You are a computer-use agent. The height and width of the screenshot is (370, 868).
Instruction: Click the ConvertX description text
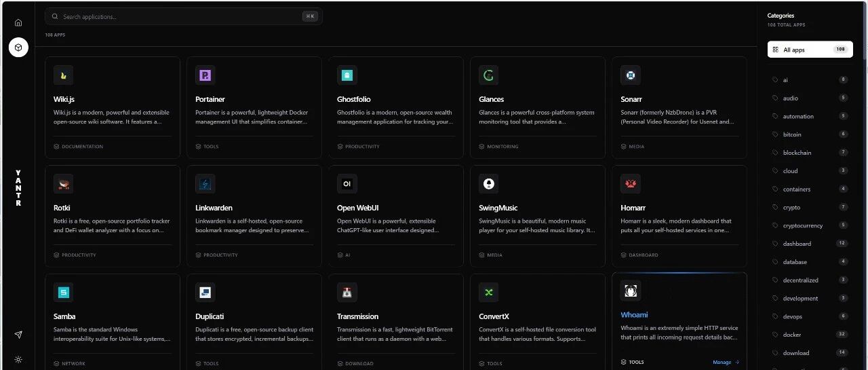(537, 334)
